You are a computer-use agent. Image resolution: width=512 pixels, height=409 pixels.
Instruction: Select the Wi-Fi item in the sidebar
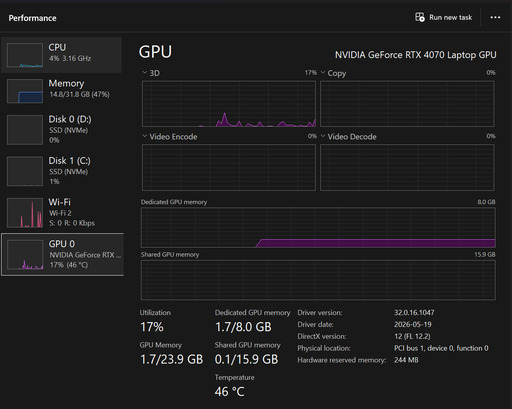pos(62,212)
